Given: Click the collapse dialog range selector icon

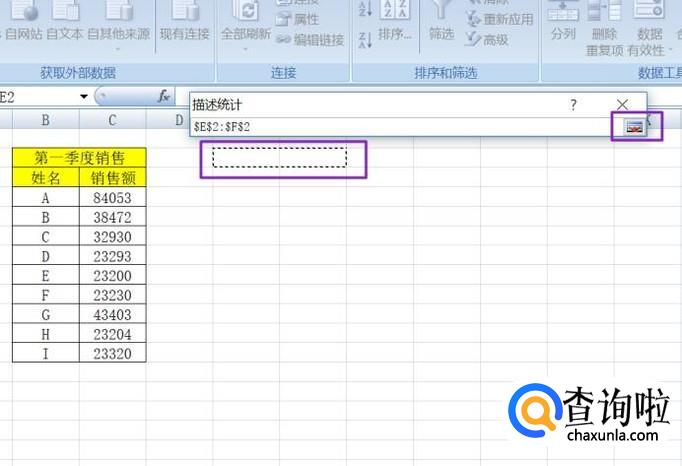Looking at the screenshot, I should coord(633,127).
